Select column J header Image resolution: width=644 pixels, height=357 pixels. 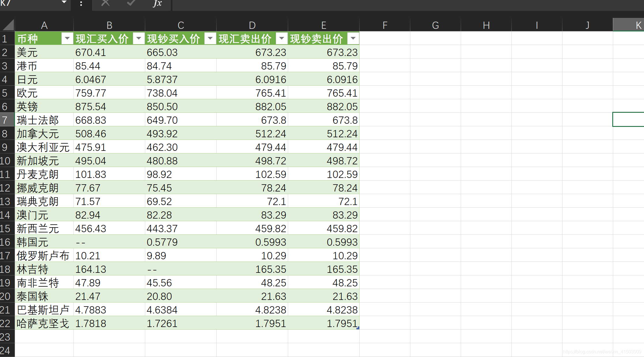[588, 25]
